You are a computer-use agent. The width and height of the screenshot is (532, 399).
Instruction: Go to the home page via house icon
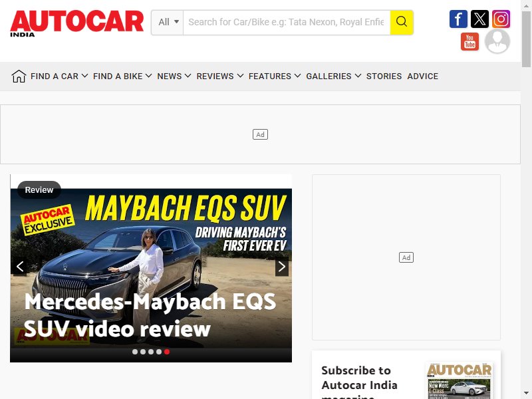point(19,76)
